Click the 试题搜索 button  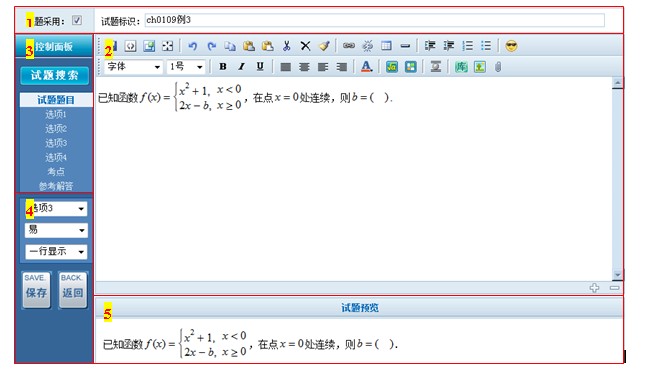[55, 75]
